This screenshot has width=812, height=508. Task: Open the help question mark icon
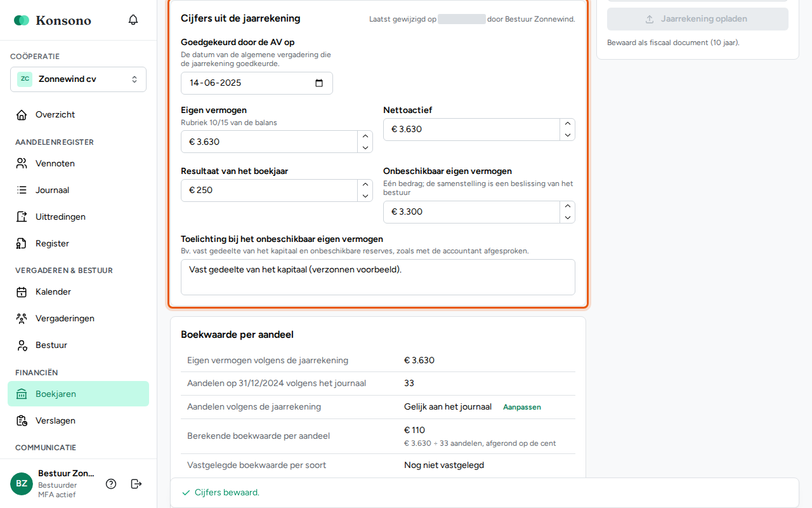[x=111, y=484]
